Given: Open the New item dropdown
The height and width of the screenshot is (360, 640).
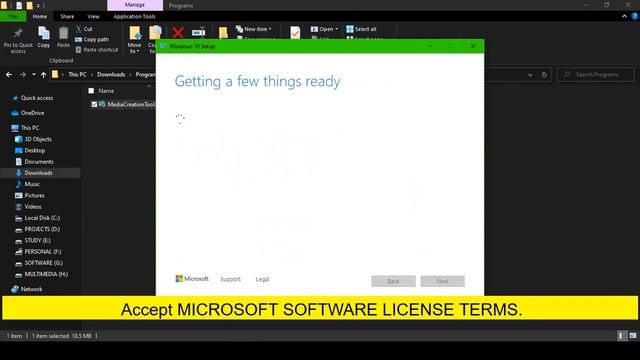Looking at the screenshot, I should pyautogui.click(x=253, y=29).
